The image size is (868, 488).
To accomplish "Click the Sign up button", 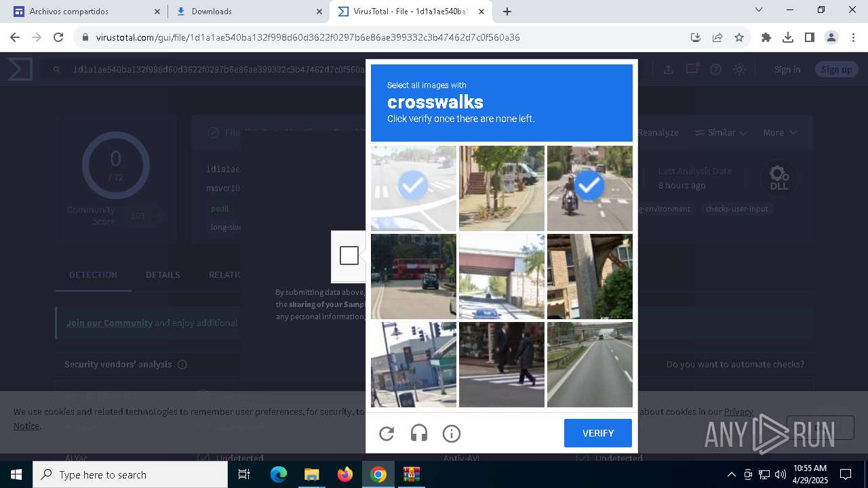I will [837, 69].
